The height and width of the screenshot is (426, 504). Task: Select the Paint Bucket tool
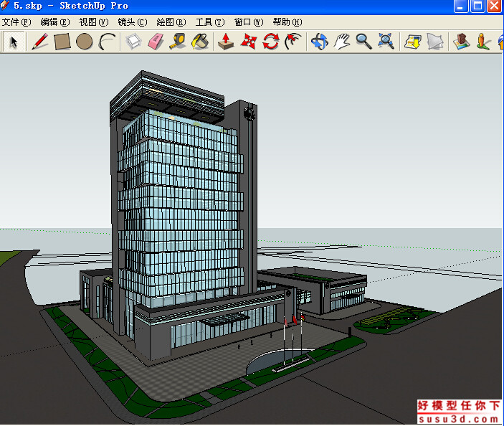[200, 42]
